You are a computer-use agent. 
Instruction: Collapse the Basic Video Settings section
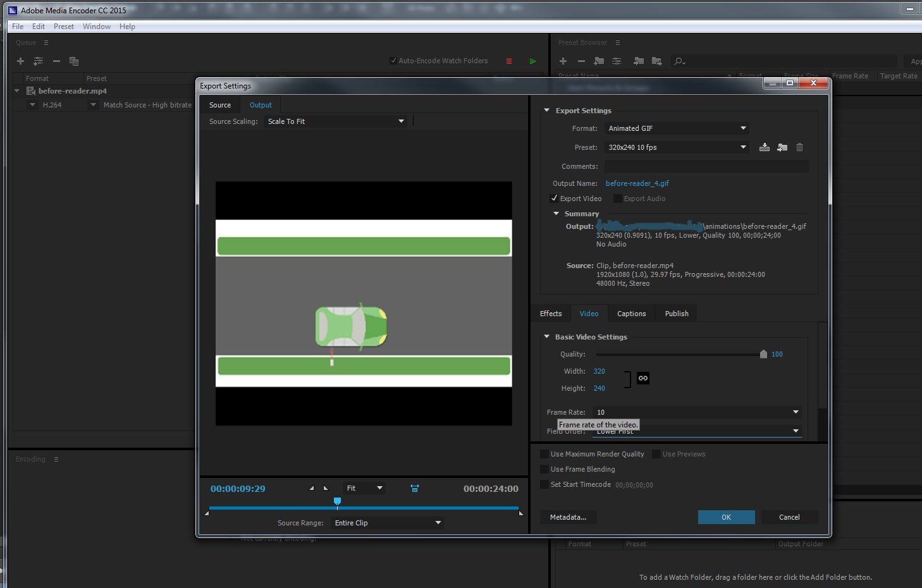pos(547,336)
